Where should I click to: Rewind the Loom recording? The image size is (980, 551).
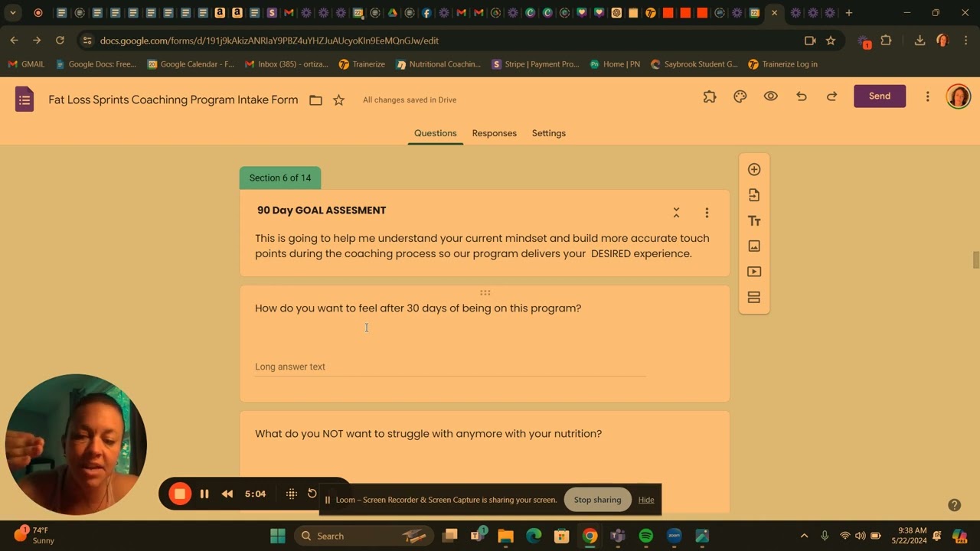(227, 494)
